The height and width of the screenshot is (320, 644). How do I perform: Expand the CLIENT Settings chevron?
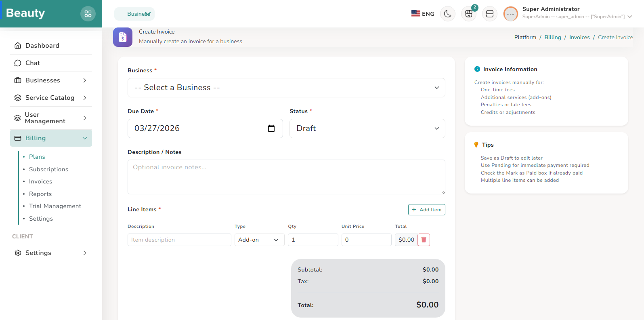pyautogui.click(x=85, y=253)
